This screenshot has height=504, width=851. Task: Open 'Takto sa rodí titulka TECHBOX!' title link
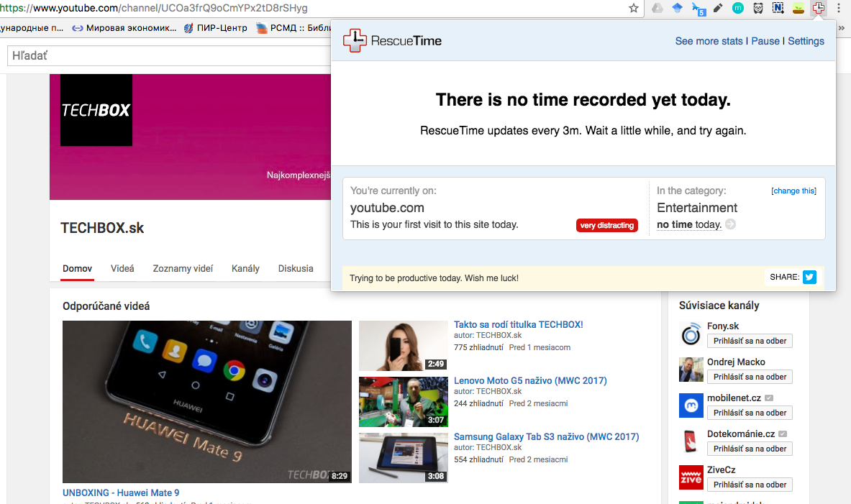(x=519, y=324)
